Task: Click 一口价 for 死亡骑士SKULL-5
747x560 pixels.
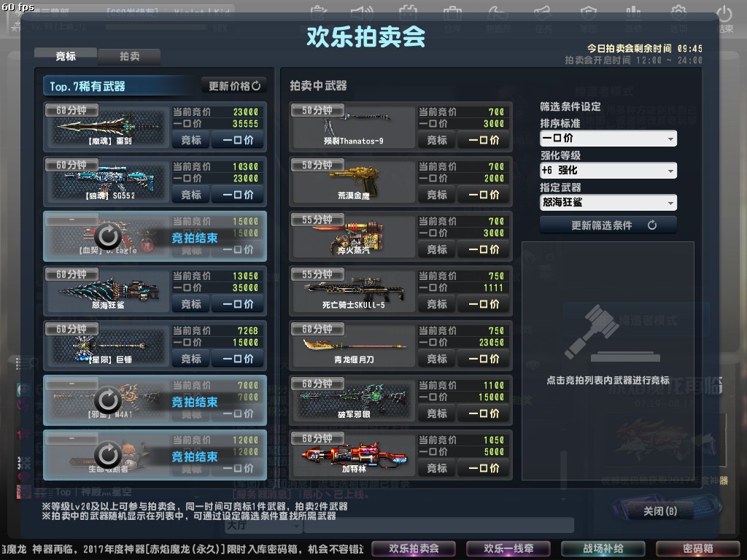Action: pos(484,304)
